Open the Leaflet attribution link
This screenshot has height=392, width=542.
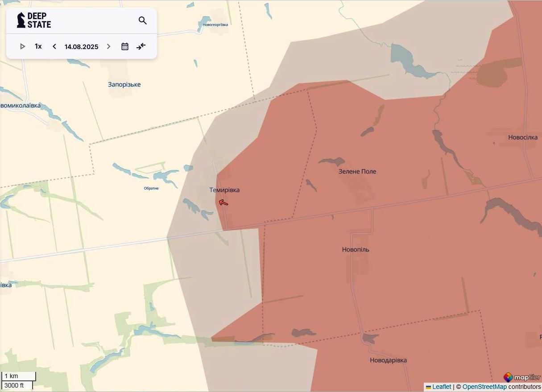coord(441,387)
